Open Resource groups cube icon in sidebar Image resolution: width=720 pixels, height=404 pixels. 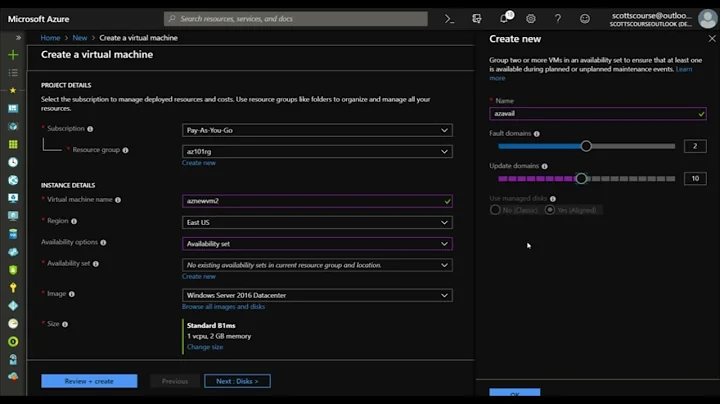pos(13,126)
